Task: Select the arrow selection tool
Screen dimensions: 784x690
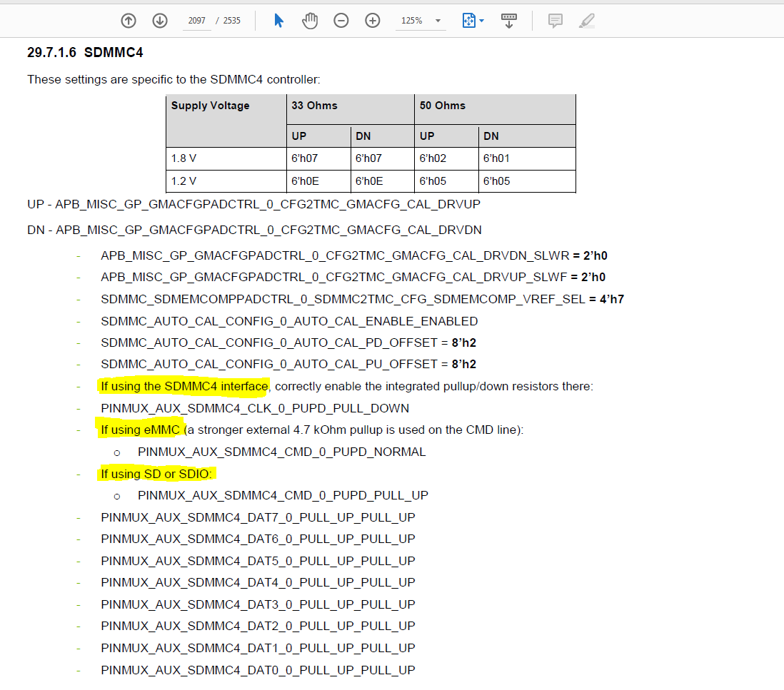Action: [x=279, y=21]
